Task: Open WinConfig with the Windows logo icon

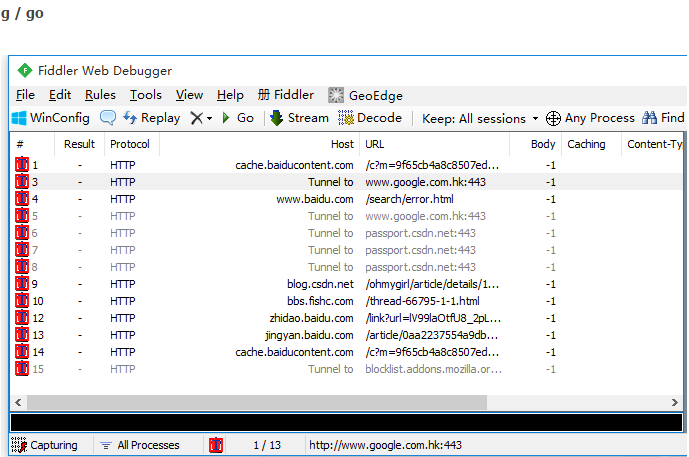Action: point(19,118)
